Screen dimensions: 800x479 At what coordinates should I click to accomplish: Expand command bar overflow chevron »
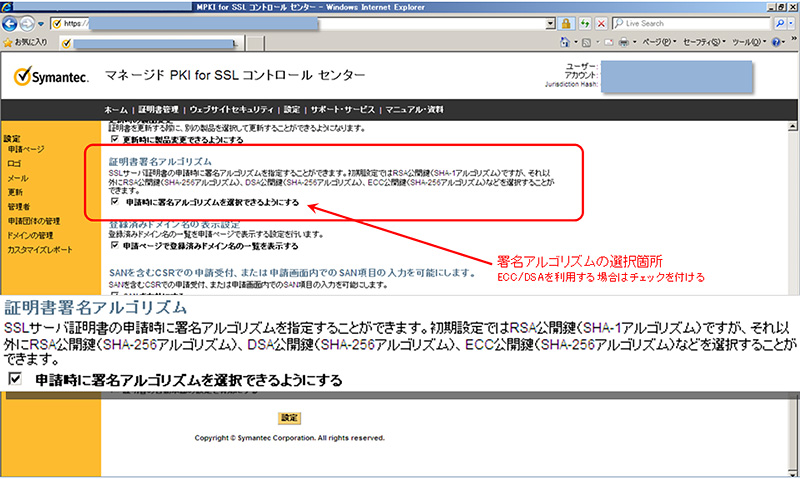coord(794,39)
